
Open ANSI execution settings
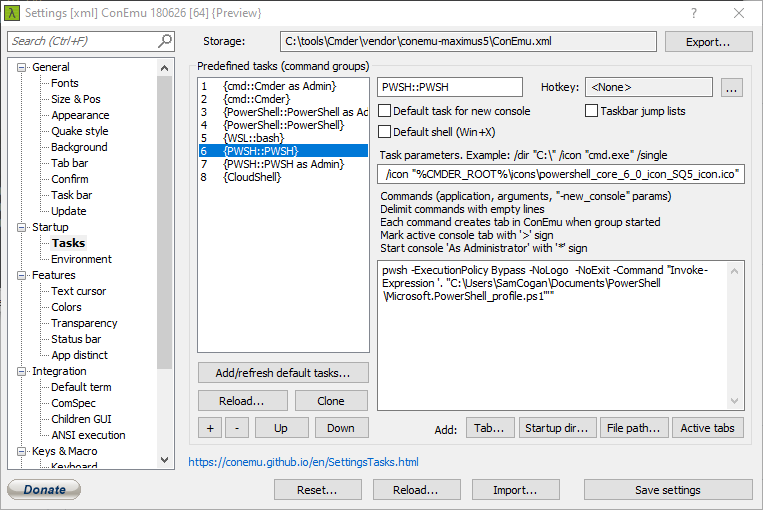(x=88, y=435)
